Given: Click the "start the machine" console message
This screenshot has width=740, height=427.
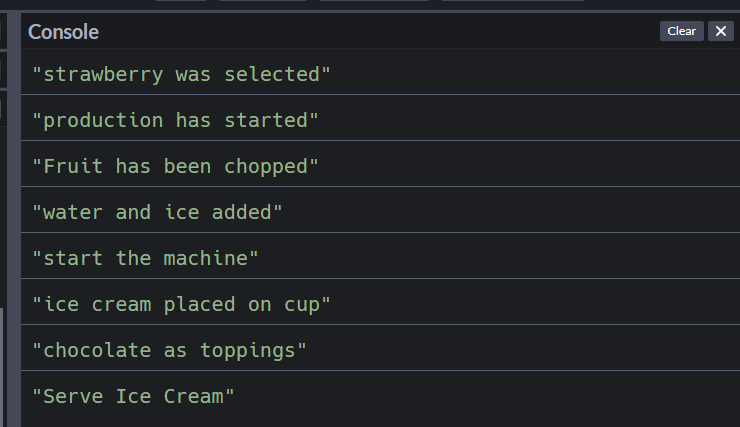Looking at the screenshot, I should (380, 256).
